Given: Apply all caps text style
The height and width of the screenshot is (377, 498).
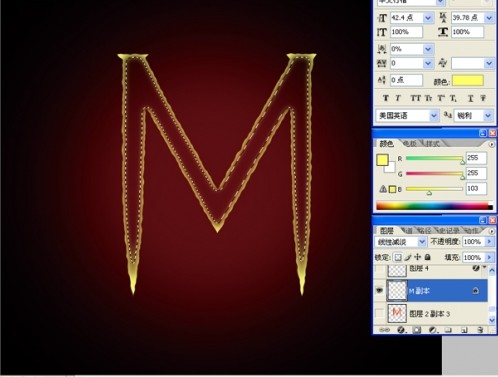Looking at the screenshot, I should pyautogui.click(x=415, y=98).
